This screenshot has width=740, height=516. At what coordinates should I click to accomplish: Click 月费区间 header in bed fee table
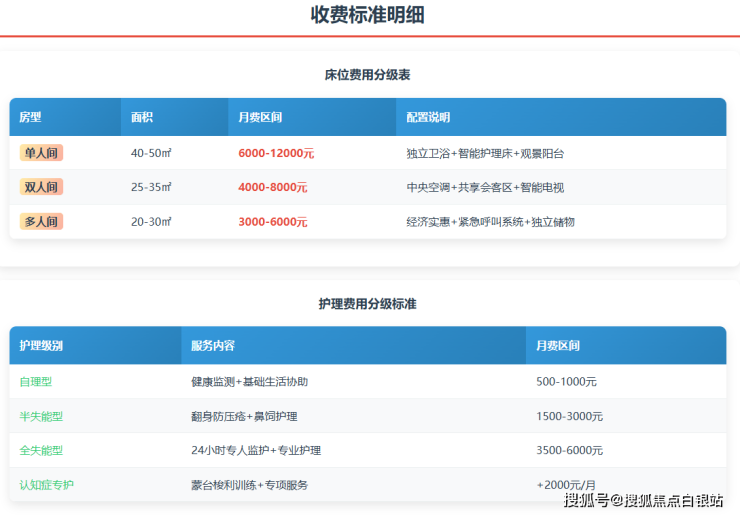260,117
